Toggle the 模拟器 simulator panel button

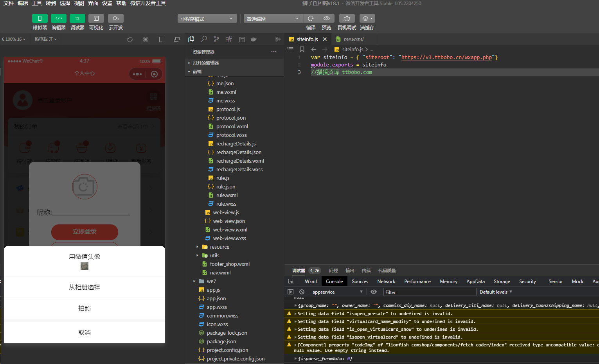40,18
